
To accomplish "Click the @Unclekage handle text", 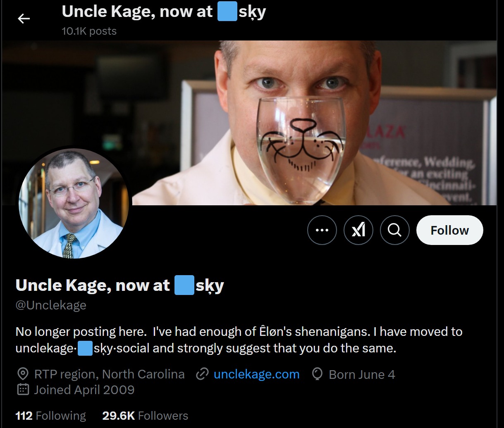I will [51, 305].
